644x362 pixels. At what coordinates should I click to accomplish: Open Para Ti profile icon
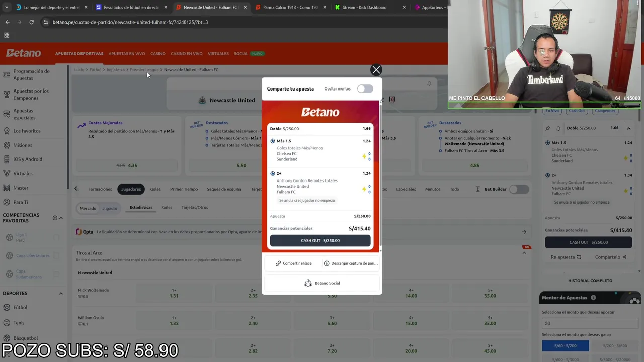[x=7, y=202]
